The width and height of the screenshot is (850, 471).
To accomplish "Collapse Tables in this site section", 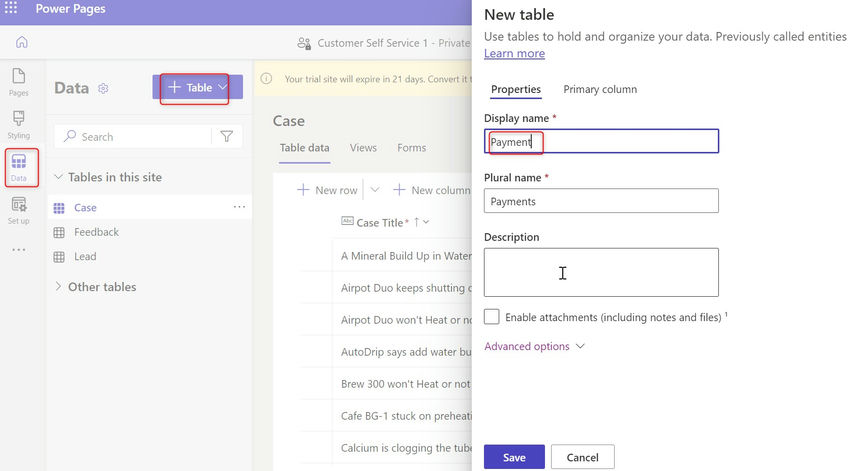I will (x=58, y=177).
